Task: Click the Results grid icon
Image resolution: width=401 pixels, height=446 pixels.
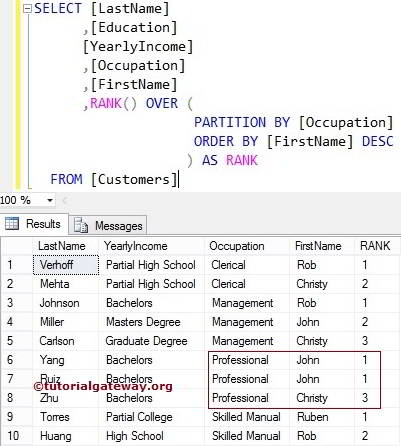Action: [12, 224]
